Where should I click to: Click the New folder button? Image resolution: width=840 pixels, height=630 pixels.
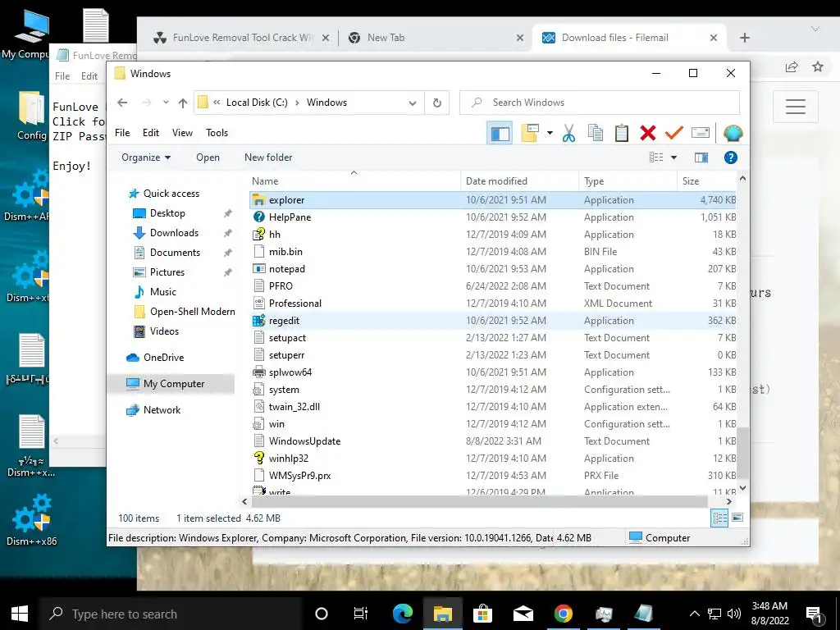point(268,157)
